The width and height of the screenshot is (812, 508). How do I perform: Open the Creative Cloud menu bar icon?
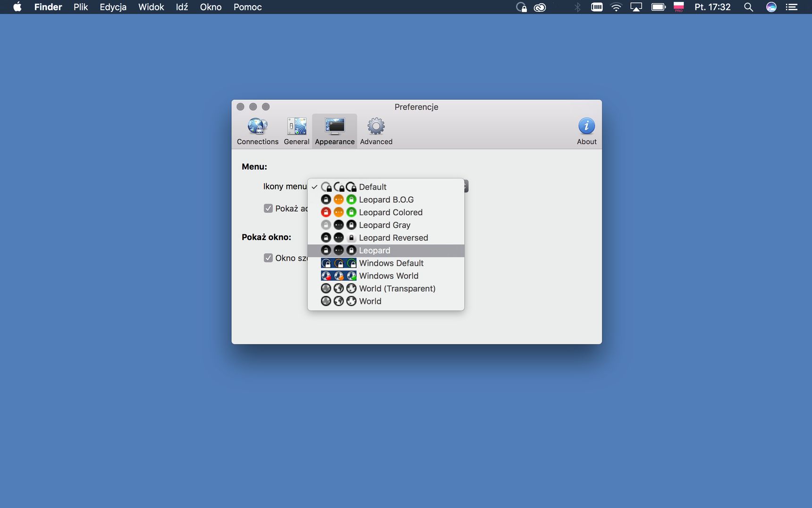[x=540, y=7]
